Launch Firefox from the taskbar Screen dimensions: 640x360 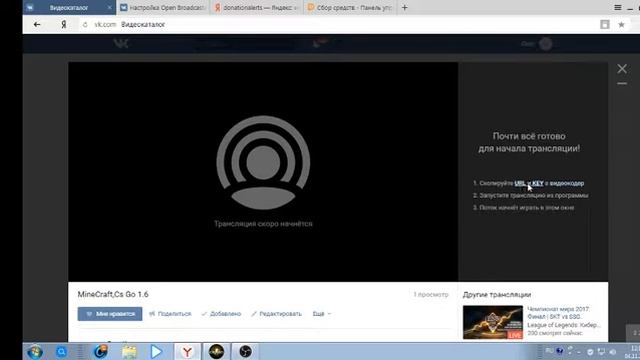tap(100, 351)
